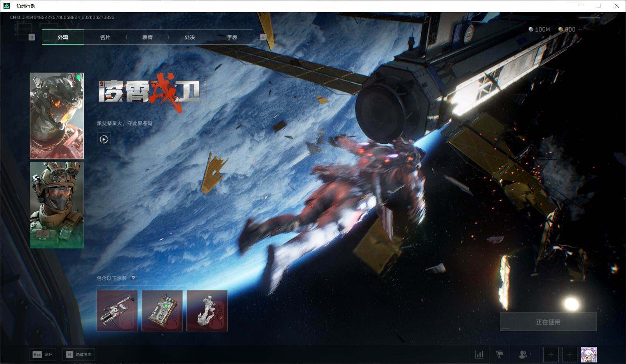Go to the 处决 tab

[x=190, y=37]
